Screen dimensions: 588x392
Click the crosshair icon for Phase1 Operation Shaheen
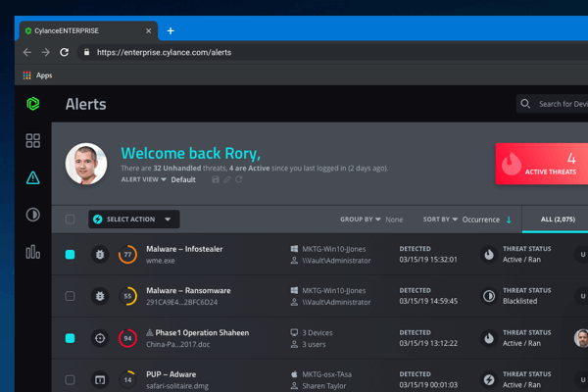click(x=99, y=338)
